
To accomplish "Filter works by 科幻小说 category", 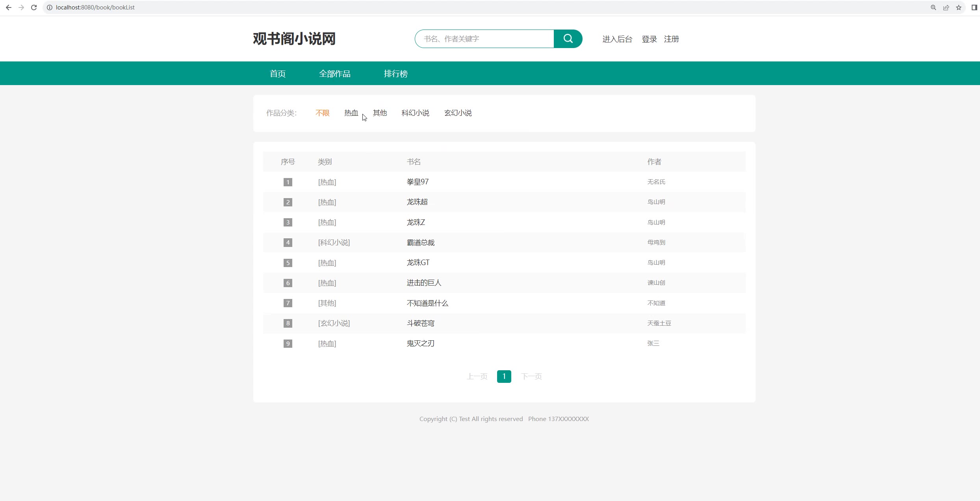I will 416,113.
